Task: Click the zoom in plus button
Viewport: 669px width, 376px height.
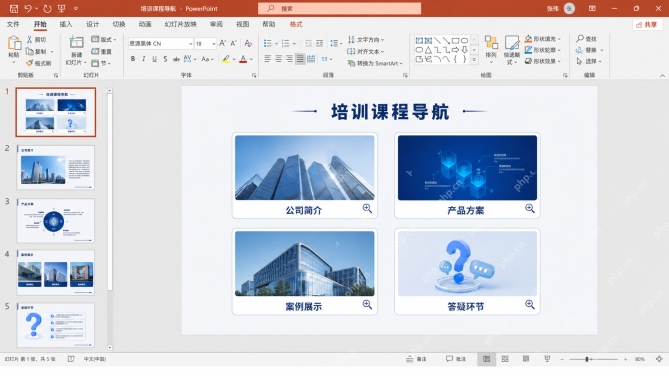Action: (625, 359)
